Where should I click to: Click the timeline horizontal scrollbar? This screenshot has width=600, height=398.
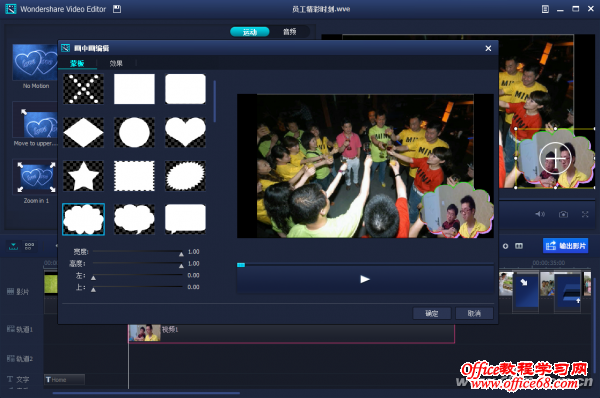pyautogui.click(x=146, y=393)
